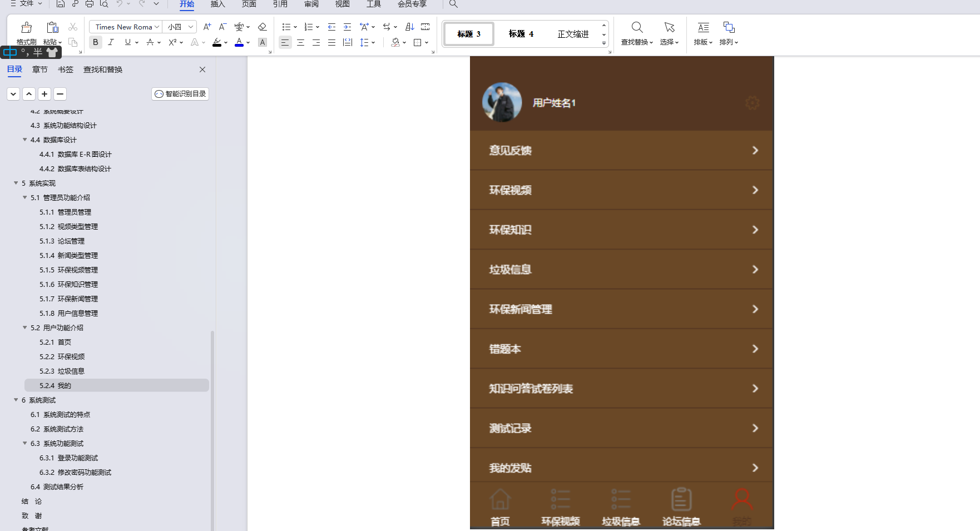This screenshot has height=531, width=980.
Task: Open the 会员专享 menu
Action: click(412, 4)
